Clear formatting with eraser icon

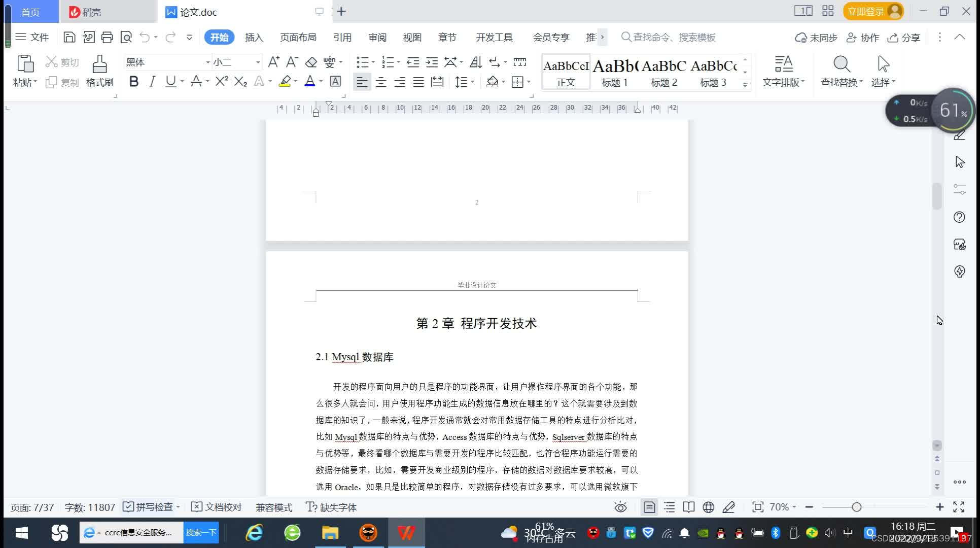pos(310,62)
